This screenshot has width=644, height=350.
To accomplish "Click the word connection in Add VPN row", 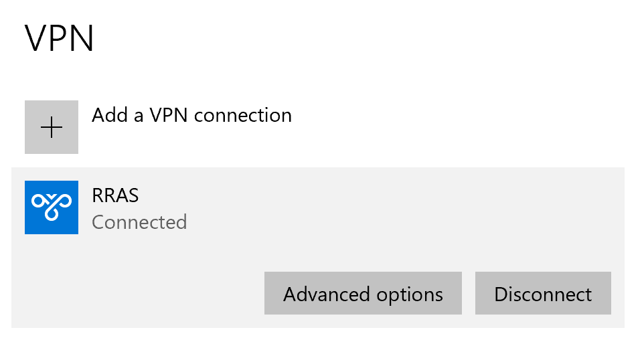I will (243, 115).
